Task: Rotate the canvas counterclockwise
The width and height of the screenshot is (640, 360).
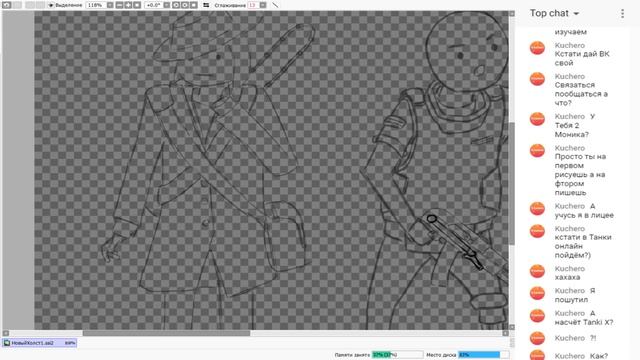Action: point(176,5)
